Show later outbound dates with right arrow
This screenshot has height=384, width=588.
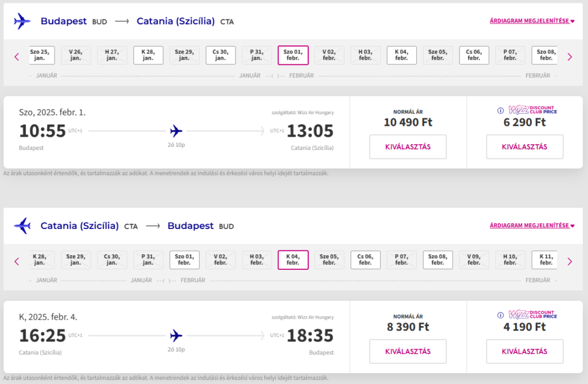coord(570,57)
